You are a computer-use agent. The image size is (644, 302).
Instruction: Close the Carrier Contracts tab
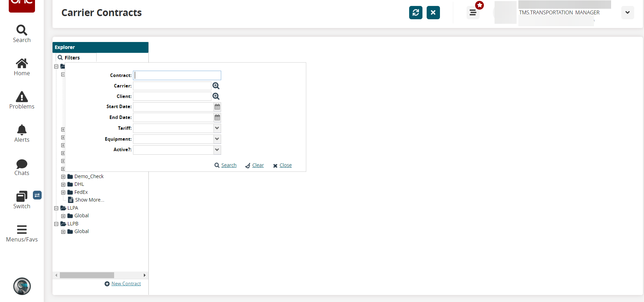pyautogui.click(x=433, y=13)
